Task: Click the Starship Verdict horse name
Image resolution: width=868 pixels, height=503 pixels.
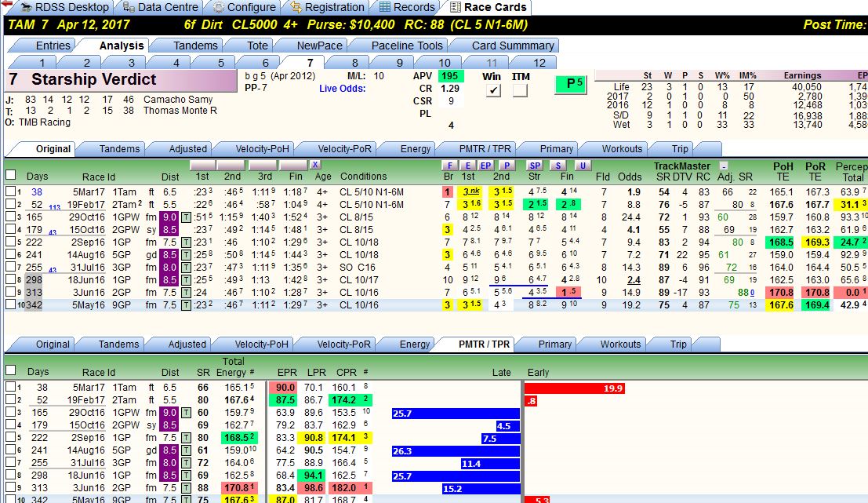Action: (93, 79)
